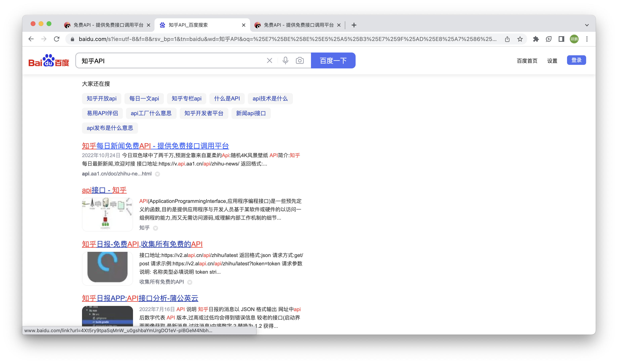618x364 pixels.
Task: Open the 设置 menu
Action: tap(552, 61)
